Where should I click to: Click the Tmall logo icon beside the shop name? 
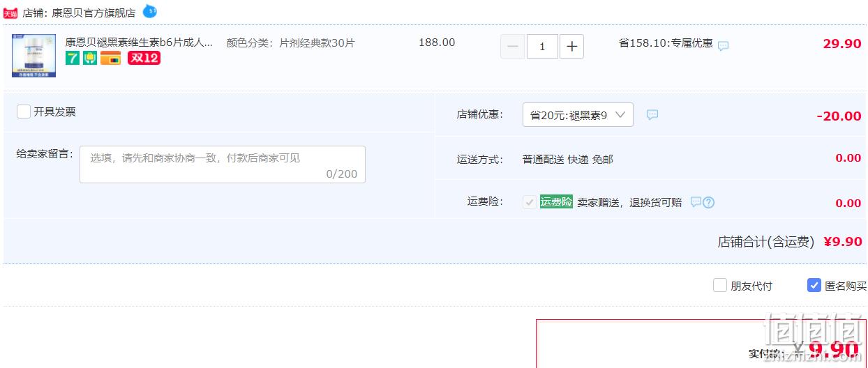point(10,13)
